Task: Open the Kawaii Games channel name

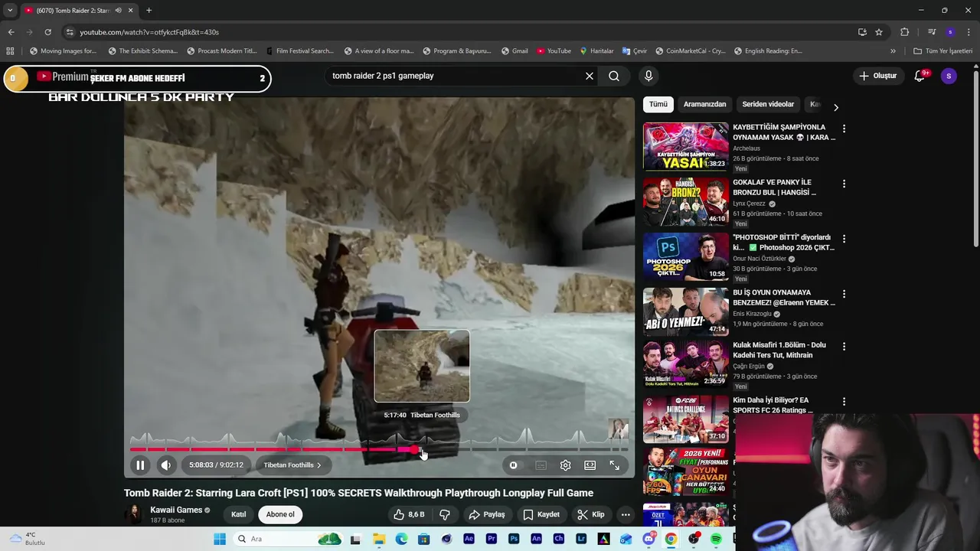Action: tap(176, 510)
